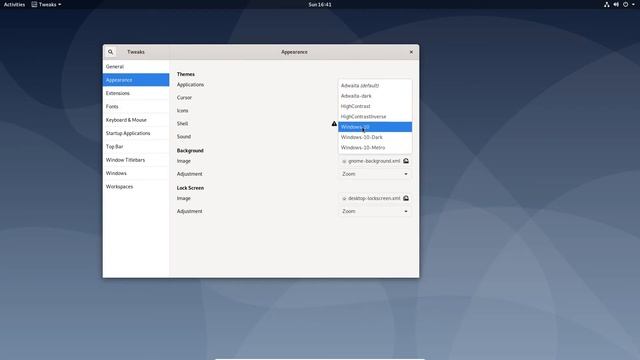Choose the Adwaita-dark theme option
This screenshot has width=640, height=360.
375,96
